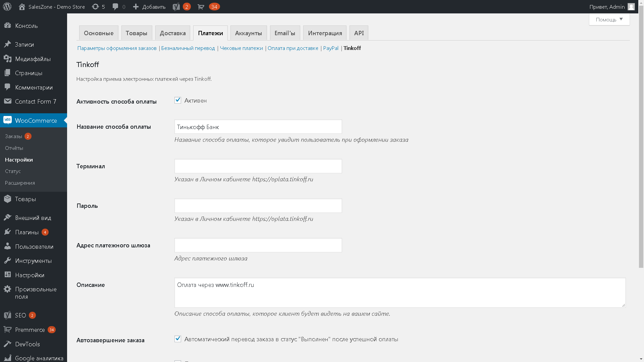Open the WordPress logo menu

7,7
